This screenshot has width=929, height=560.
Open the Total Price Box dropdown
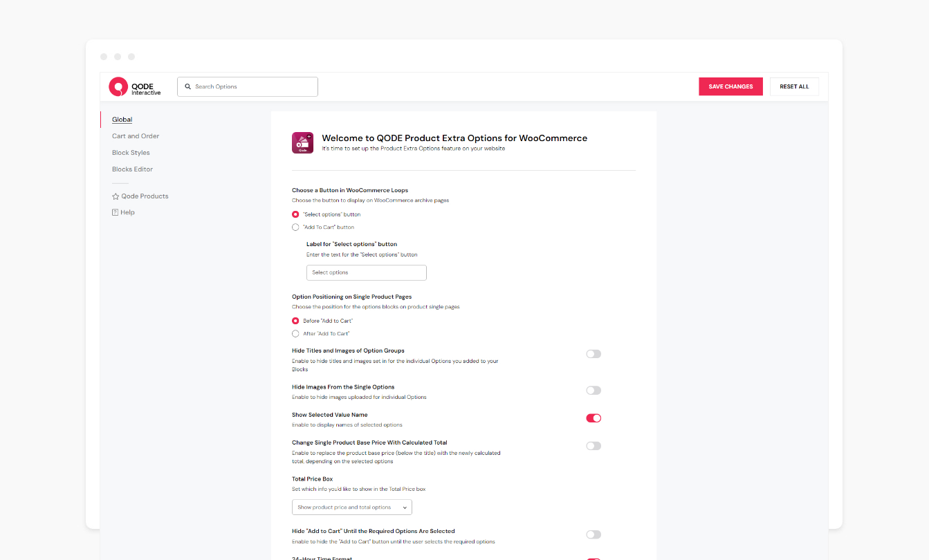(x=352, y=507)
